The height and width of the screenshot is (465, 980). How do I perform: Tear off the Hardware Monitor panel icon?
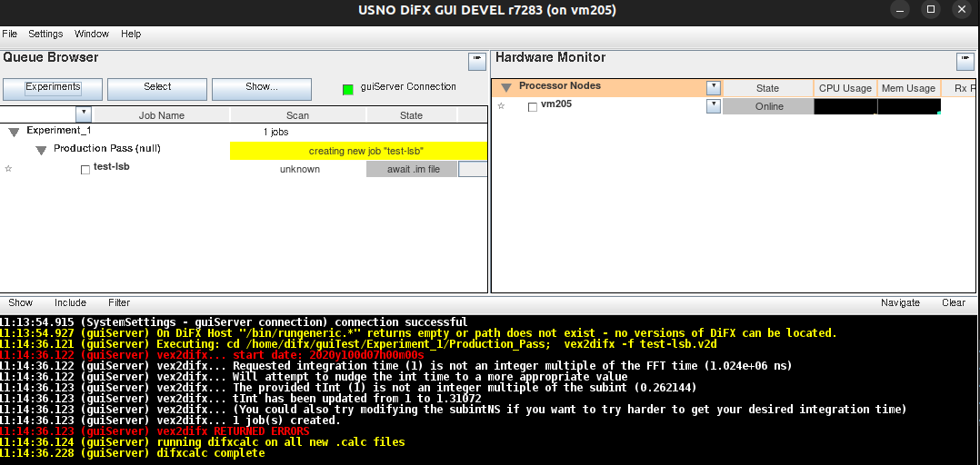[965, 61]
